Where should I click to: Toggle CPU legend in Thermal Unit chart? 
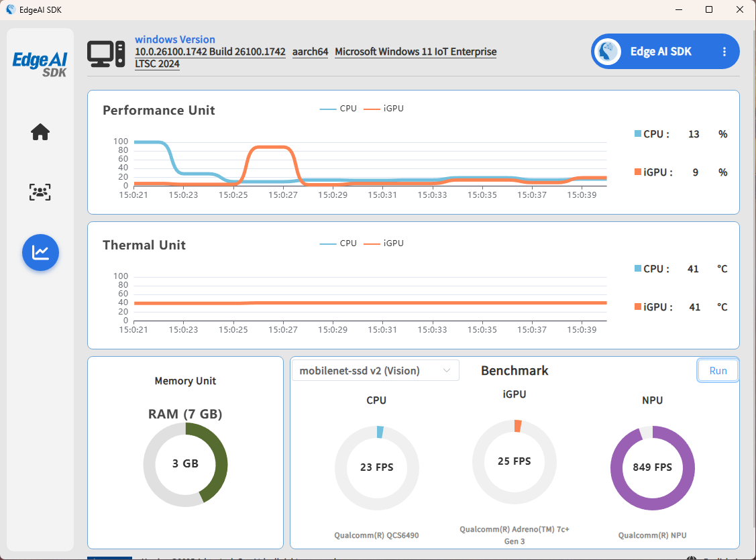point(338,243)
